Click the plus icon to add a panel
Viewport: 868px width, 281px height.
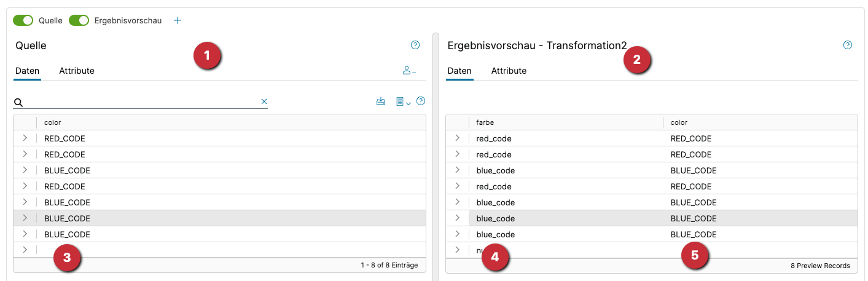pos(178,20)
